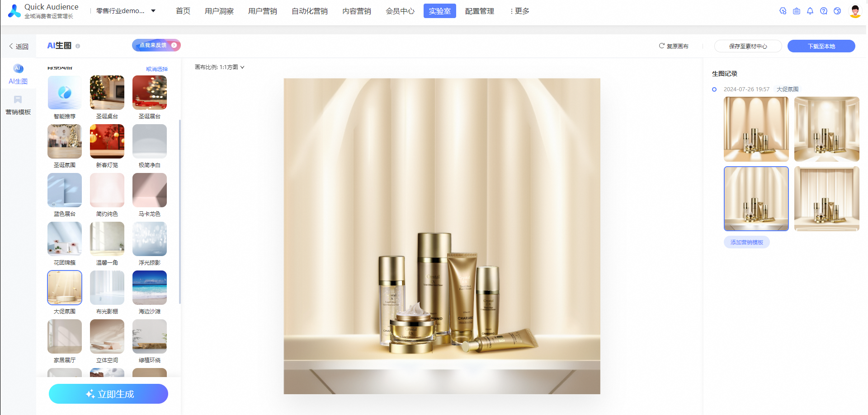The height and width of the screenshot is (415, 868).
Task: Select the 营销模板 sidebar icon
Action: tap(18, 99)
